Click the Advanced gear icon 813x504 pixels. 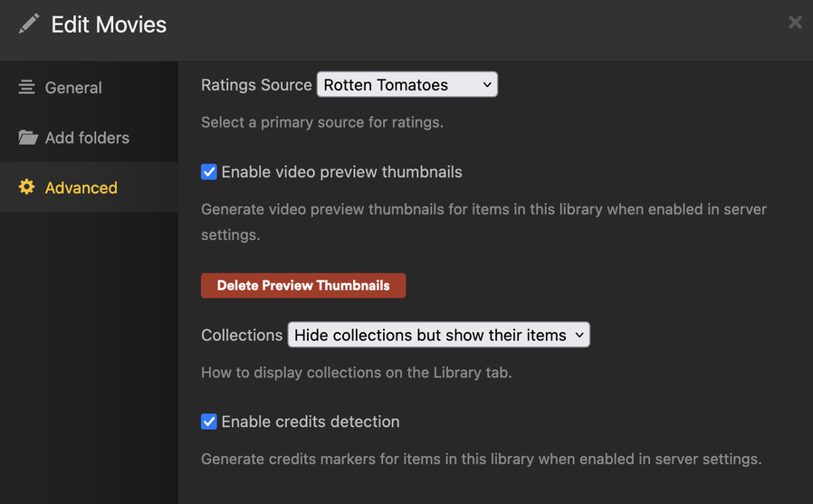pos(27,187)
